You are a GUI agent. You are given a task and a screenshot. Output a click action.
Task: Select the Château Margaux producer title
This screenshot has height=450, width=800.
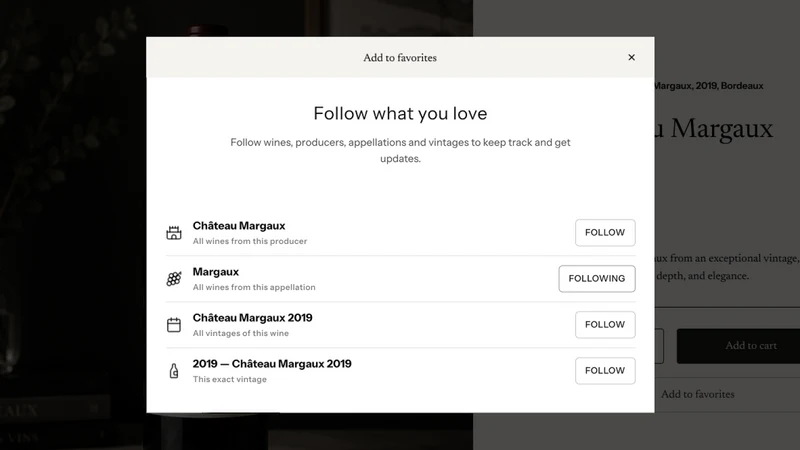click(239, 226)
